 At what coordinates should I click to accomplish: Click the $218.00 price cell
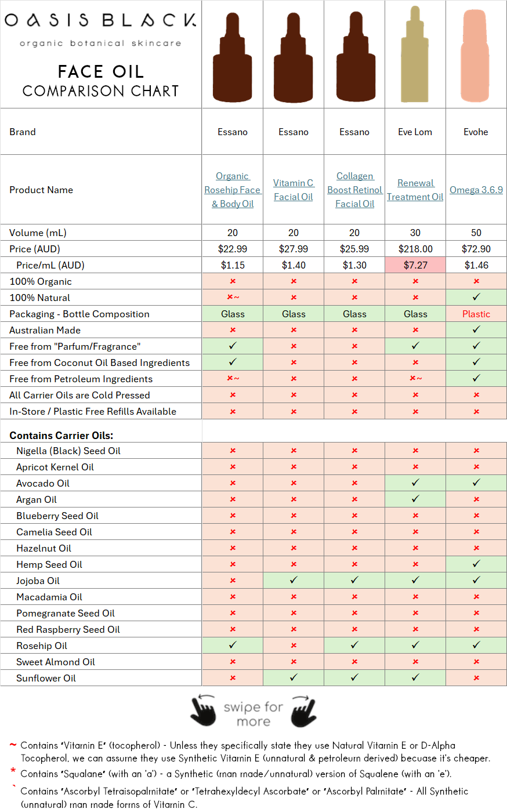(415, 249)
